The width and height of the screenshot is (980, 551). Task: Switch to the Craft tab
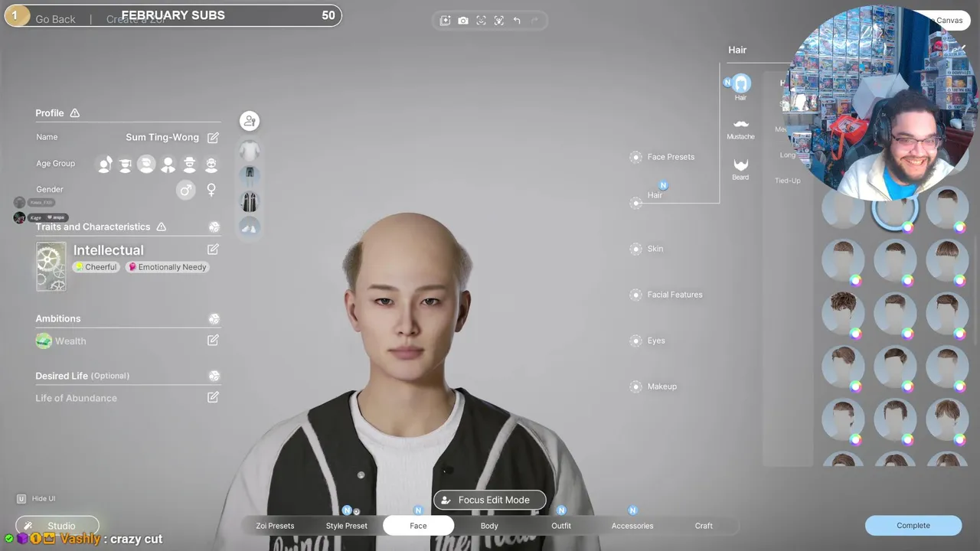point(704,526)
